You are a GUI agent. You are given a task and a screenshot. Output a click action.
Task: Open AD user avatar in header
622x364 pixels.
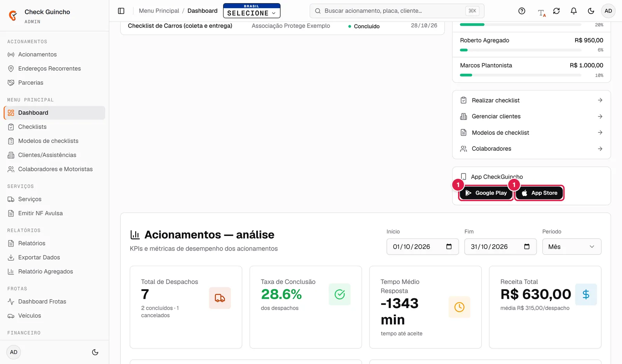[x=608, y=11]
